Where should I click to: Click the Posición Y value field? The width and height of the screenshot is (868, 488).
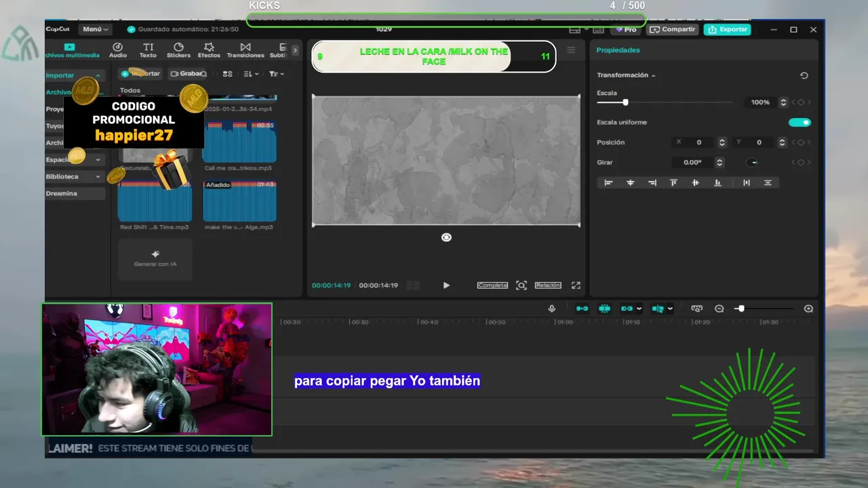[x=759, y=142]
